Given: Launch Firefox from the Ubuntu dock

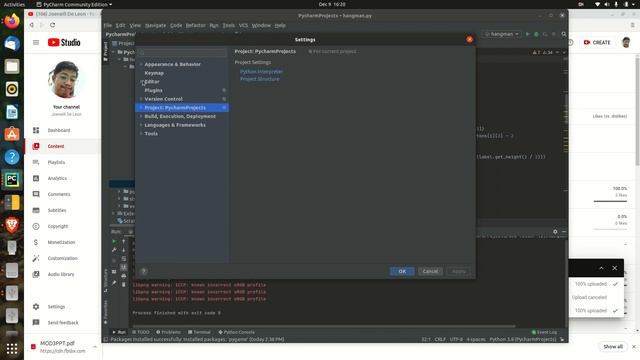Looking at the screenshot, I should [12, 21].
